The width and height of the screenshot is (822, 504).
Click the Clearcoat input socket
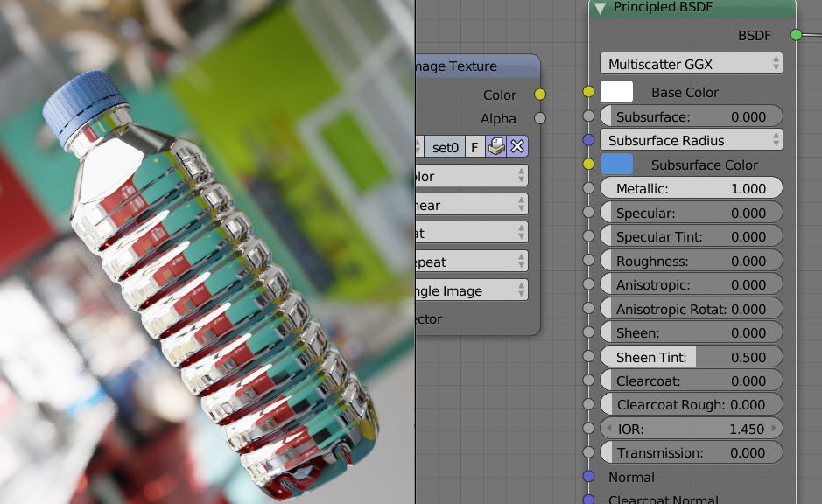(x=588, y=381)
